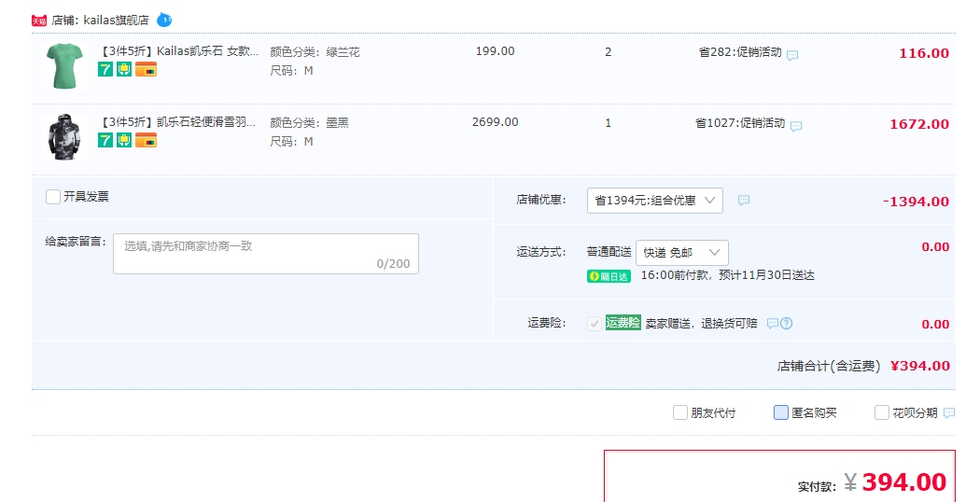
Task: Toggle the 运费险 freight insurance checkbox
Action: pyautogui.click(x=595, y=323)
